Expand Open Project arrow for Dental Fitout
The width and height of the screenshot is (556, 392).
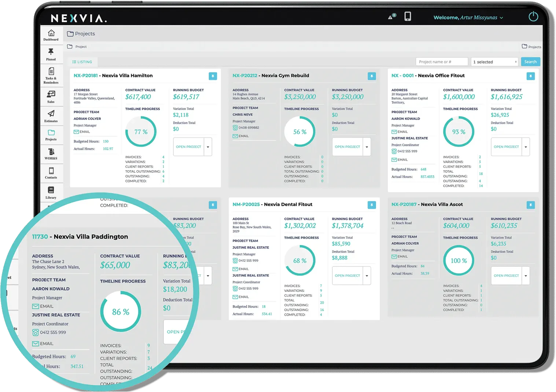coord(367,276)
